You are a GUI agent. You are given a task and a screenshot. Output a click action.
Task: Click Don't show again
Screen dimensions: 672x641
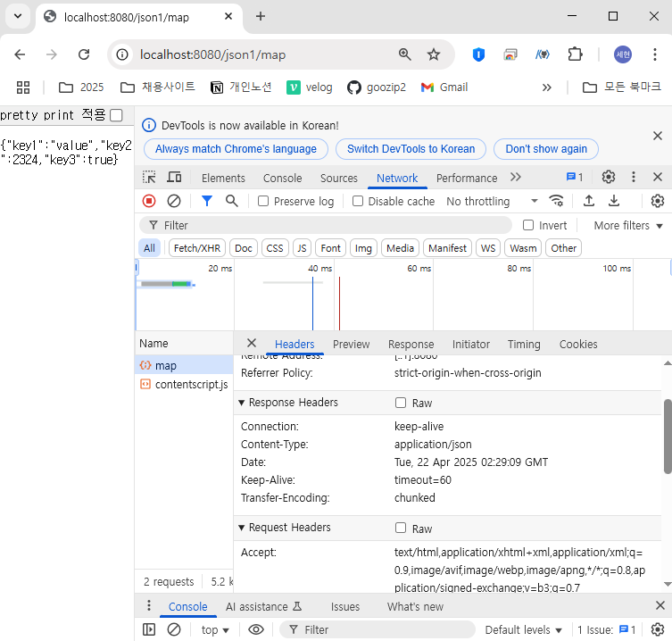546,149
